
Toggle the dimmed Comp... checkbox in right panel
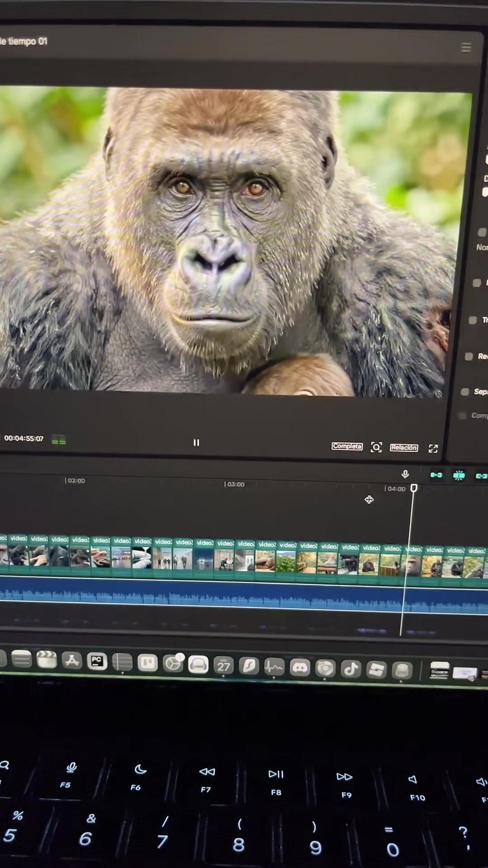point(462,415)
